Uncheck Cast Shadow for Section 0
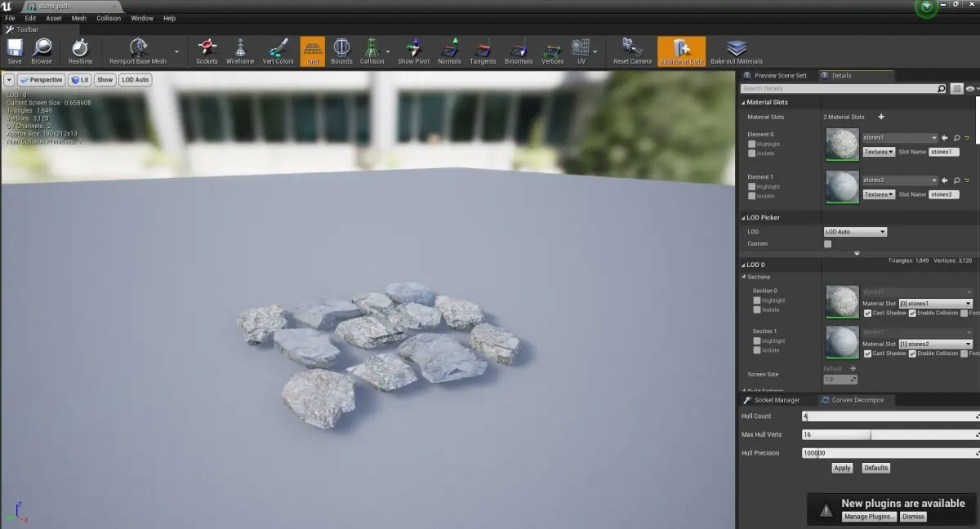 (x=868, y=313)
